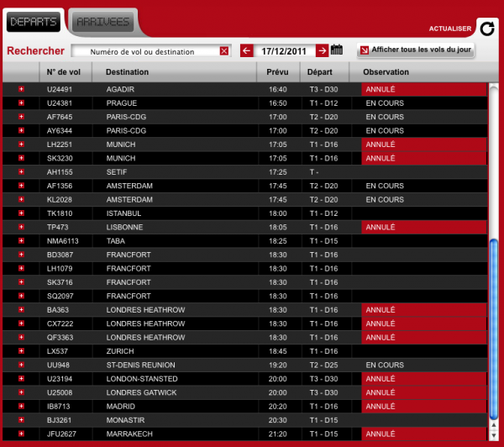The image size is (504, 447).
Task: Click Afficher tous les vols du jour
Action: 417,50
